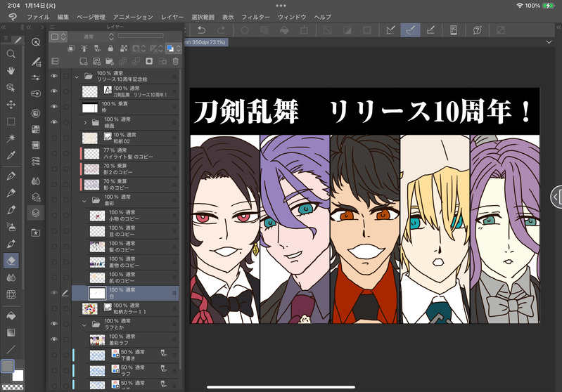Viewport: 562px width, 392px height.
Task: Select the 350dpi 73.1% canvas tab
Action: tap(205, 42)
